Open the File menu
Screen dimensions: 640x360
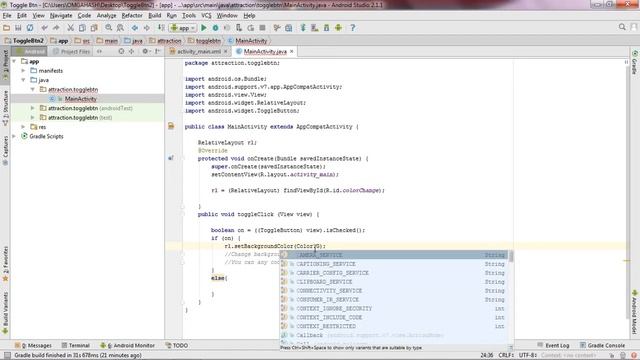pos(7,16)
